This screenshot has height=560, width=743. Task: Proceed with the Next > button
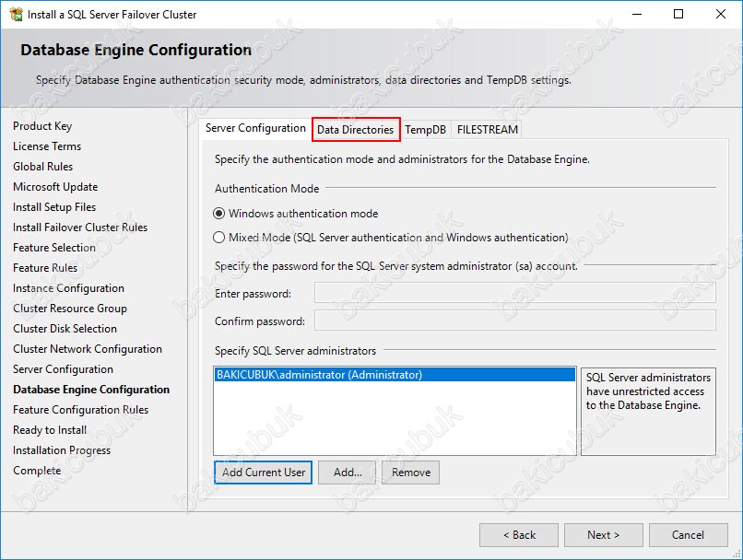tap(603, 535)
